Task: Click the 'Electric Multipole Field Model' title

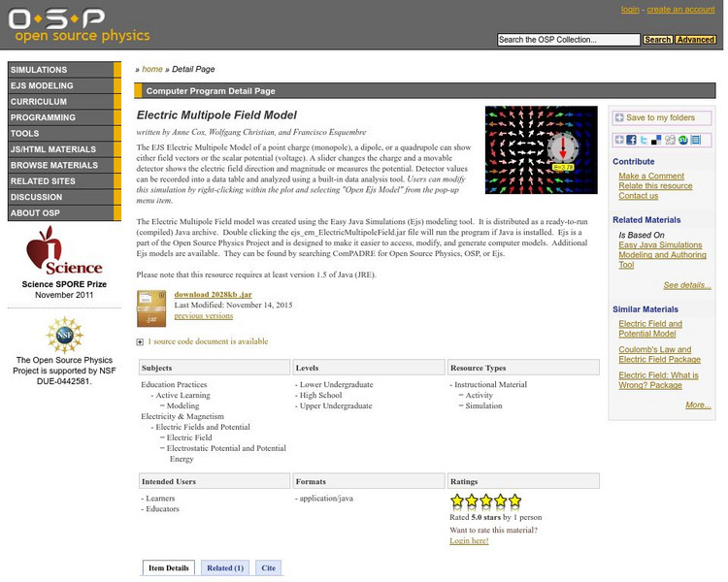Action: (216, 115)
